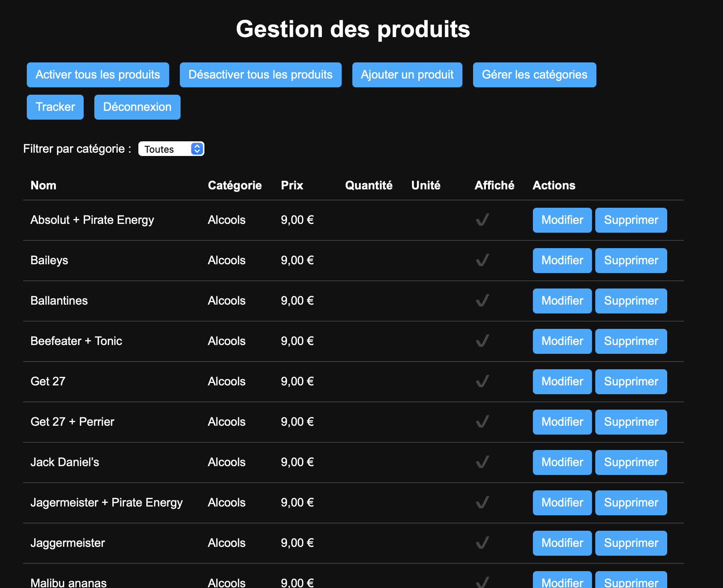Viewport: 723px width, 588px height.
Task: Click Modifier for Get 27 + Perrier
Action: [x=562, y=422]
